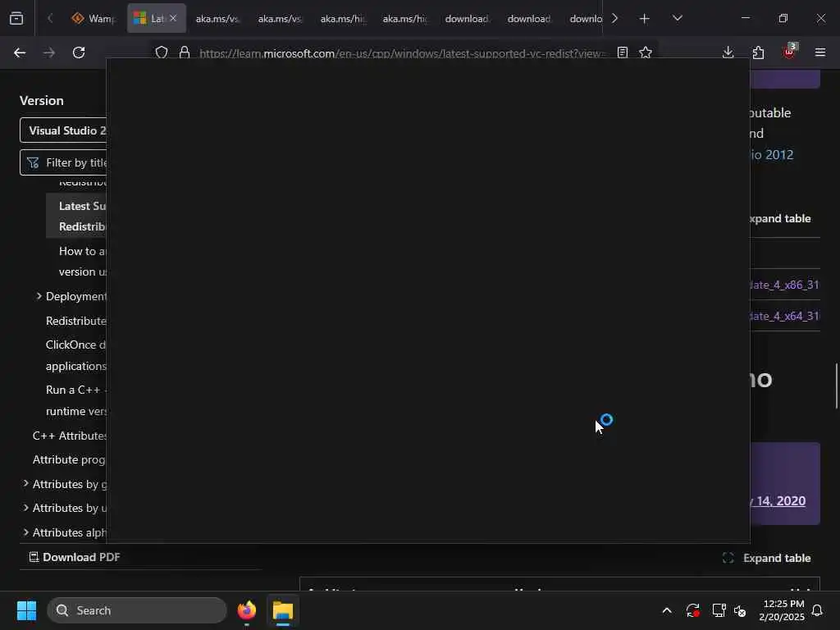Select Latest Supported Redistributable in sidebar
840x630 pixels.
tap(76, 217)
